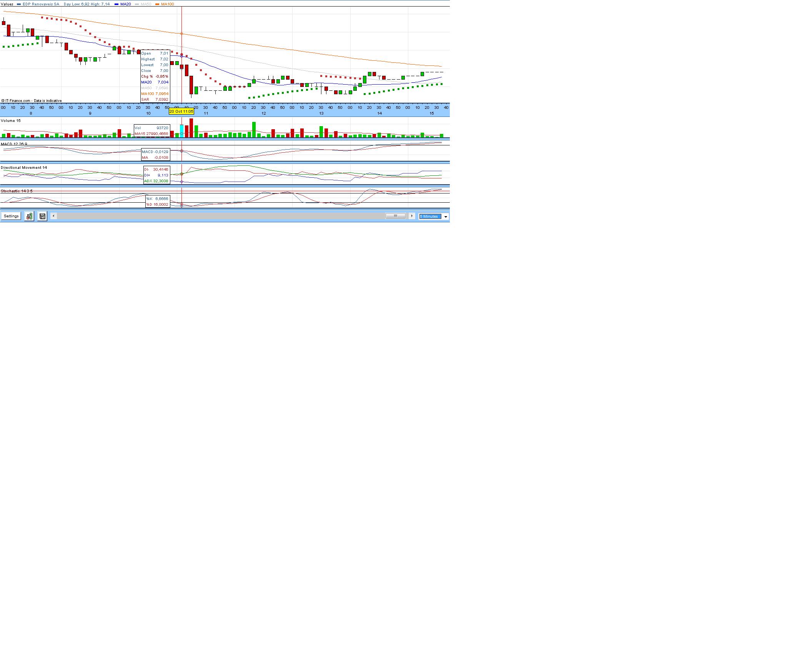Click the Open 7,01 tooltip row
Viewport: 812px width, 650px height.
pos(155,53)
